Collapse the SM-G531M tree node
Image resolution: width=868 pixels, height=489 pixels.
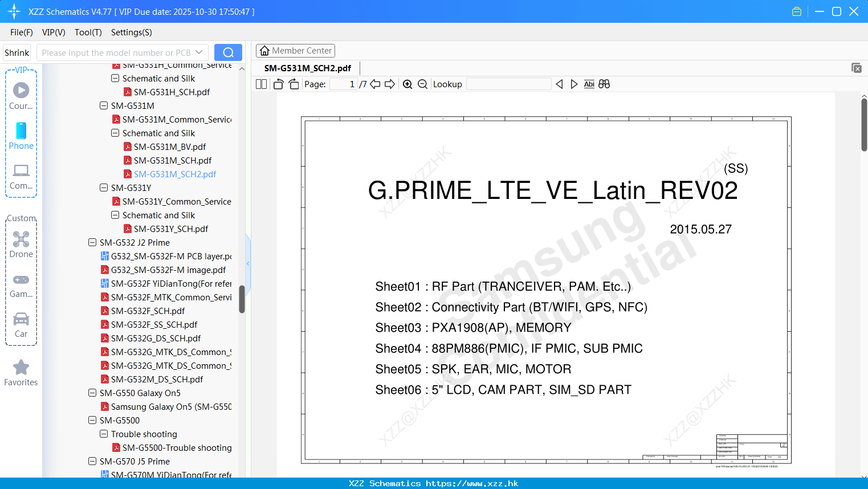tap(104, 105)
